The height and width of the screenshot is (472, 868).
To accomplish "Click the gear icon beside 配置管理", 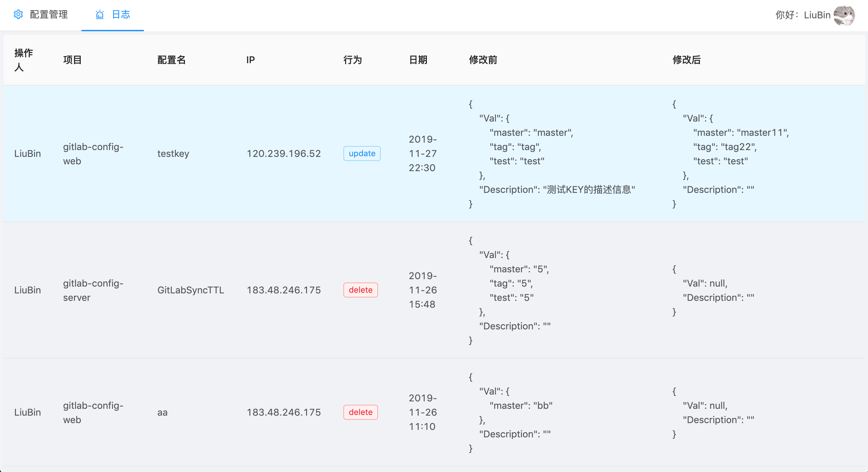I will [x=18, y=14].
